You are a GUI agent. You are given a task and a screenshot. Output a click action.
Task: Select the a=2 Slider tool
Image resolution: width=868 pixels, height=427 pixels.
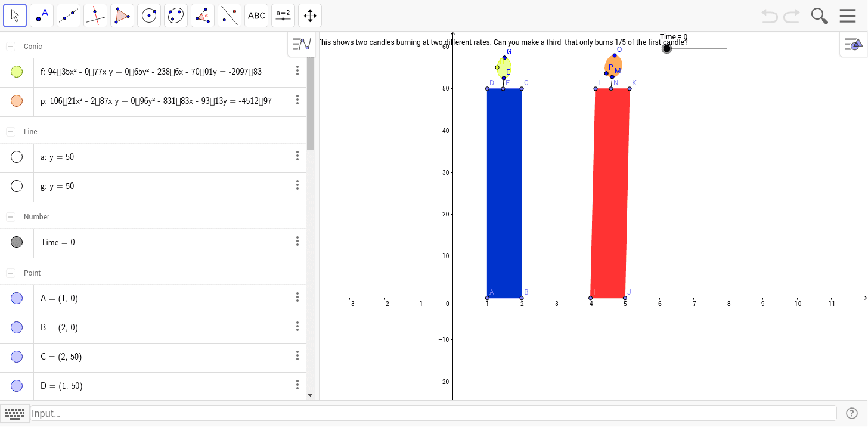click(283, 16)
